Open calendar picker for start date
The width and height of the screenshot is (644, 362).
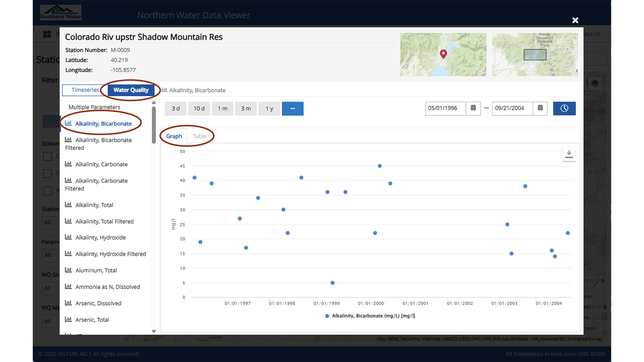coord(473,108)
